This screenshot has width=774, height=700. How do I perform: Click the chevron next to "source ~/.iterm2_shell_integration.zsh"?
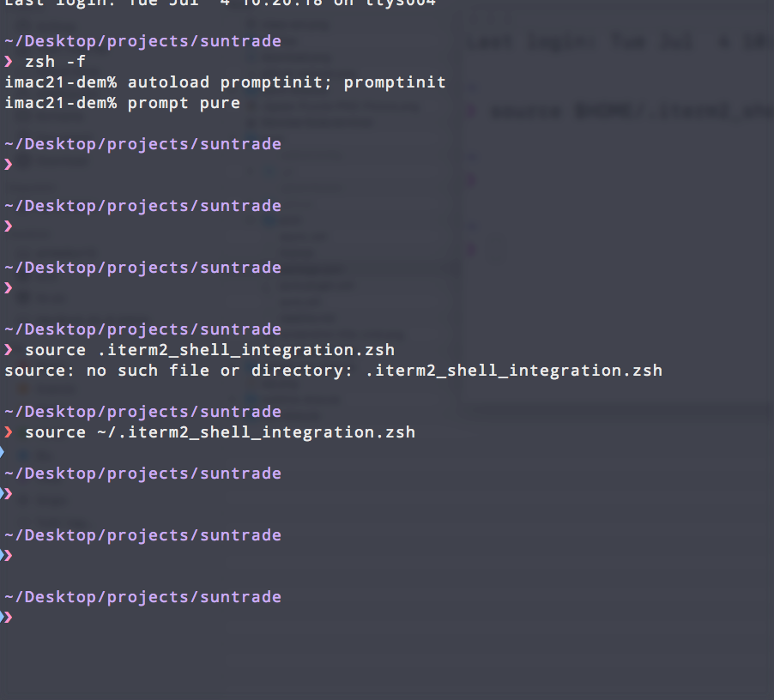(9, 431)
